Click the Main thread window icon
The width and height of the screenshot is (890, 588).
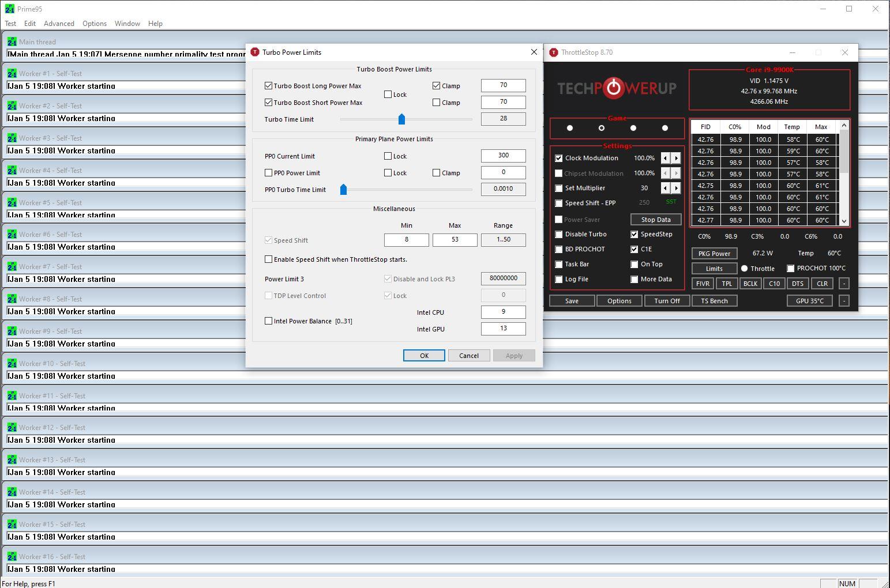pos(12,42)
